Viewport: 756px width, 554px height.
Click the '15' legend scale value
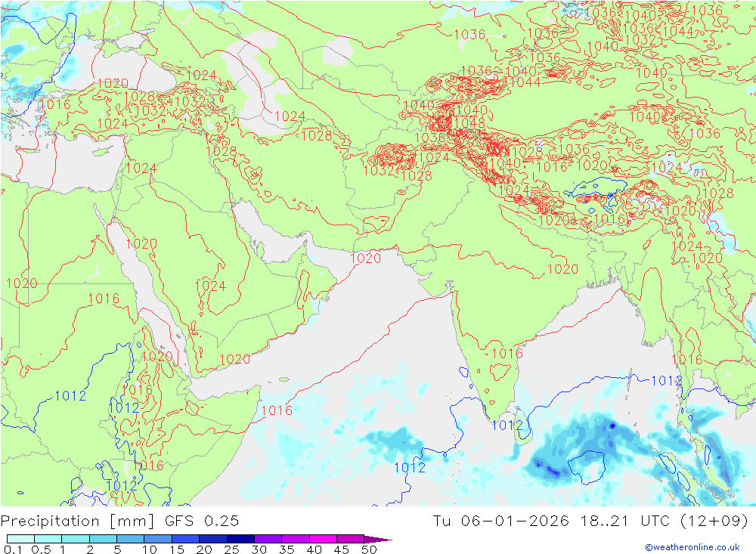tap(177, 549)
